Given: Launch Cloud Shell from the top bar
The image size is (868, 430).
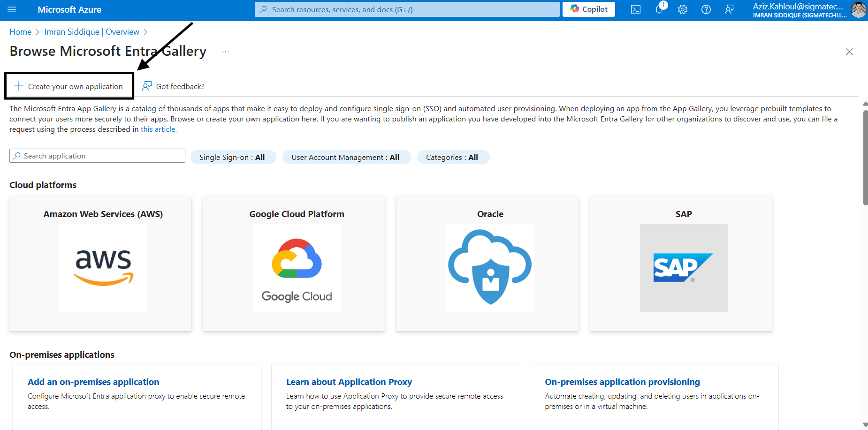Looking at the screenshot, I should click(636, 9).
